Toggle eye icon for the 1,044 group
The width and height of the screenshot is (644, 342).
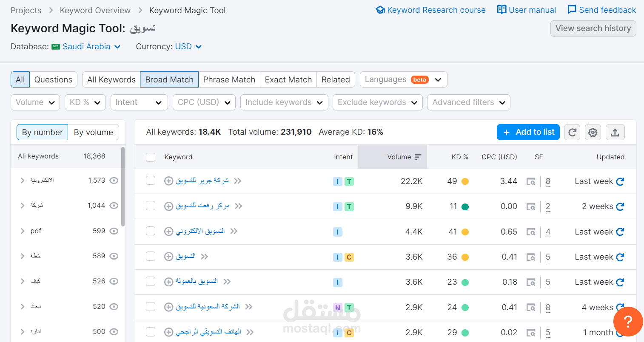click(x=114, y=206)
